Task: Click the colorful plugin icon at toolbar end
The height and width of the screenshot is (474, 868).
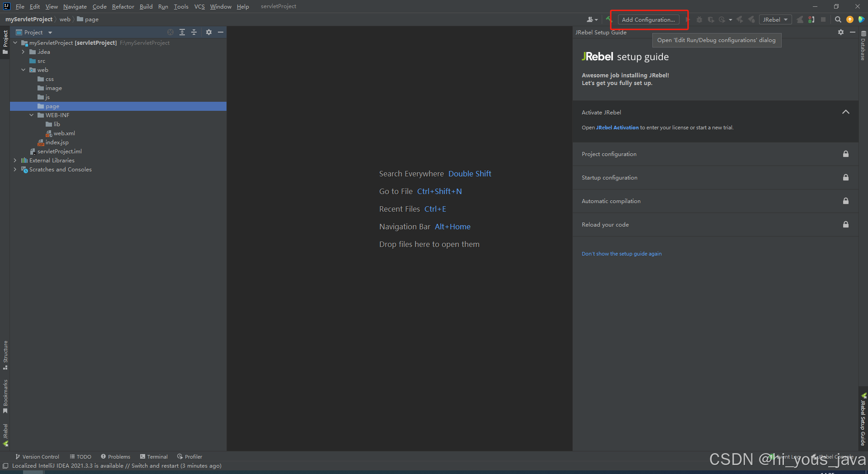Action: click(x=861, y=19)
